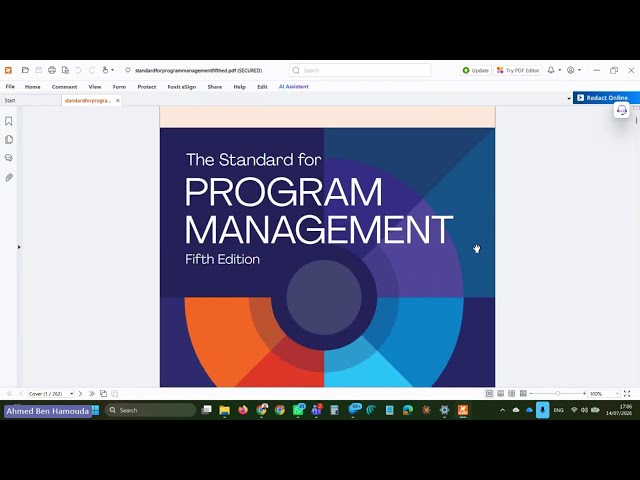Open the notifications bell icon

click(x=551, y=70)
